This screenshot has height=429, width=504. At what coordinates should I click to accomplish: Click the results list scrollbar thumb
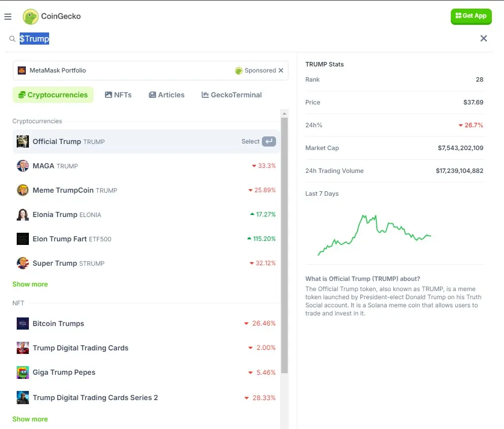pos(284,245)
